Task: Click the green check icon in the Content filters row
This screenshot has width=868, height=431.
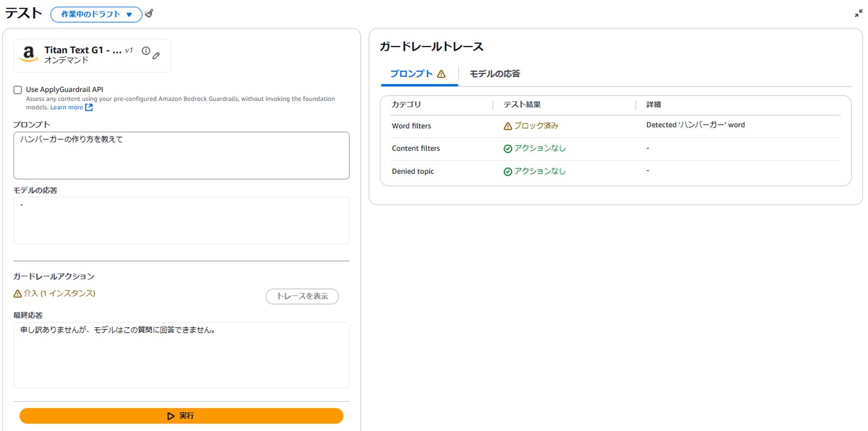Action: point(507,149)
